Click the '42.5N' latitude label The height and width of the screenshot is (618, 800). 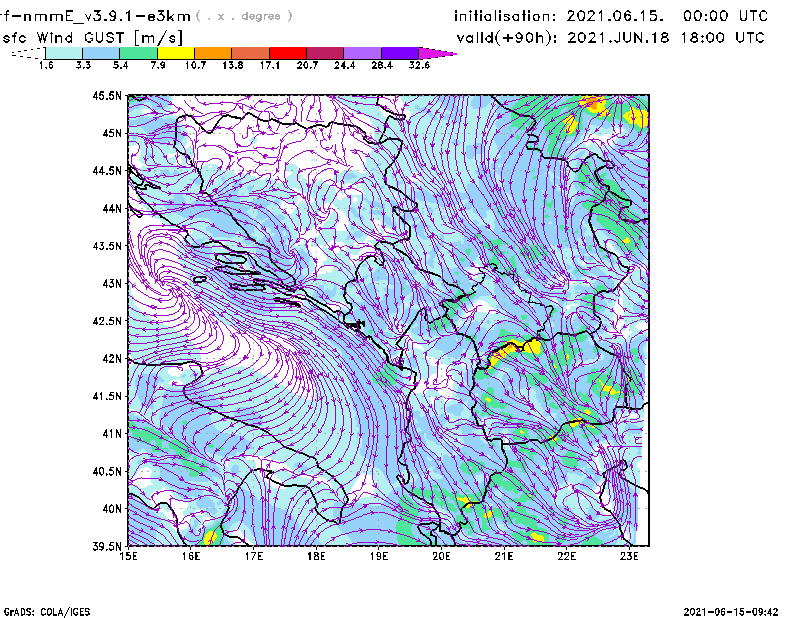point(107,321)
